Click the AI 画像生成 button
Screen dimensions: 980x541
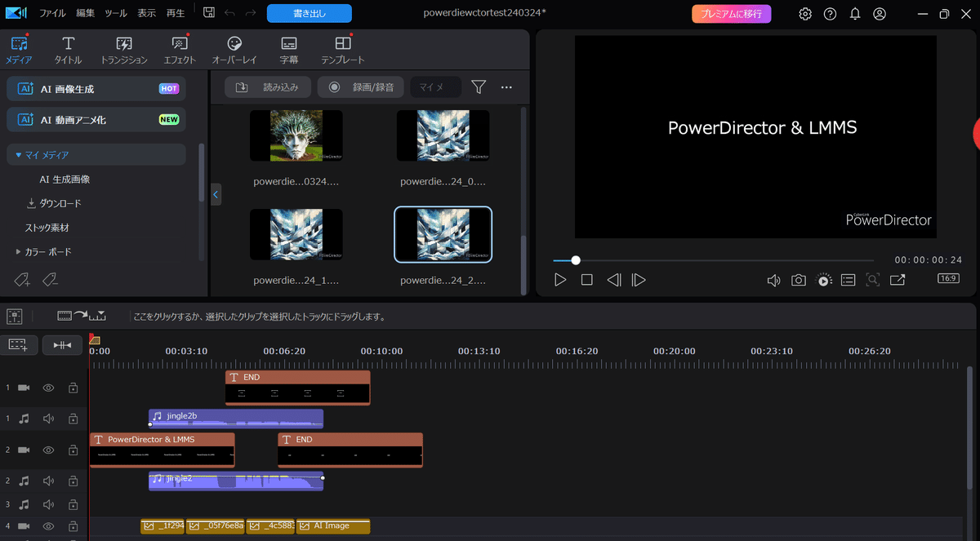pyautogui.click(x=96, y=88)
